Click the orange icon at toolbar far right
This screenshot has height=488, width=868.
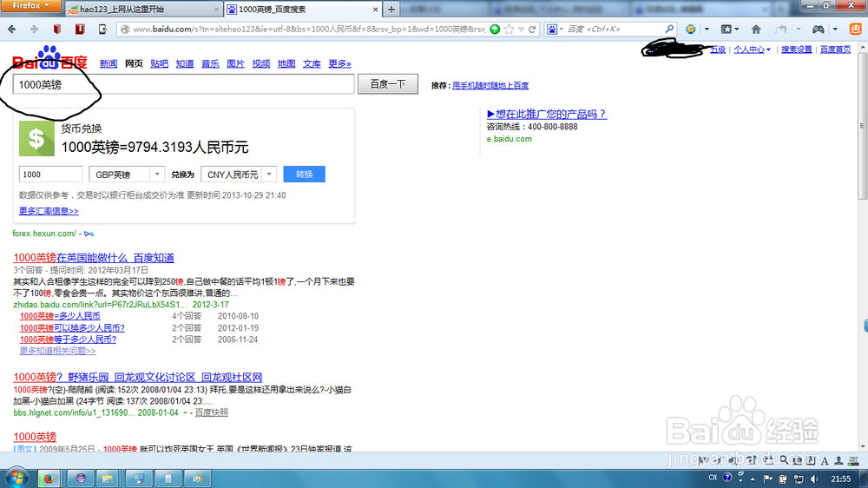[x=856, y=29]
